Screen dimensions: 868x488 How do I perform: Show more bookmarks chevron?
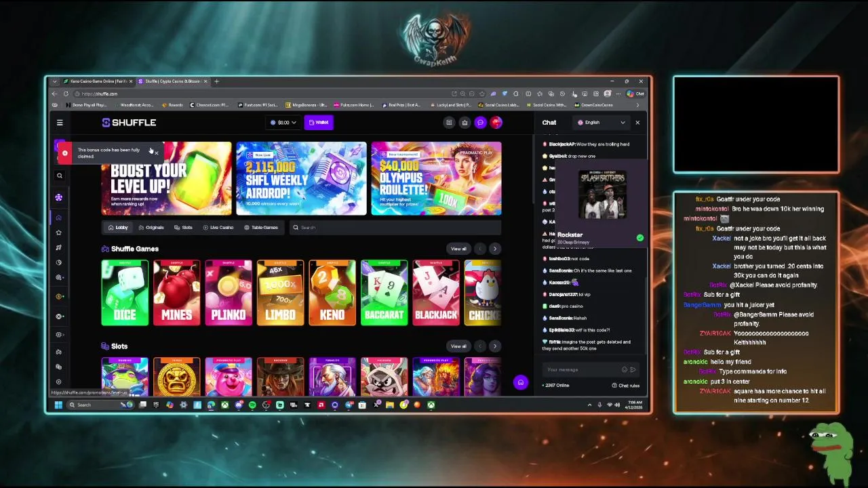point(637,105)
